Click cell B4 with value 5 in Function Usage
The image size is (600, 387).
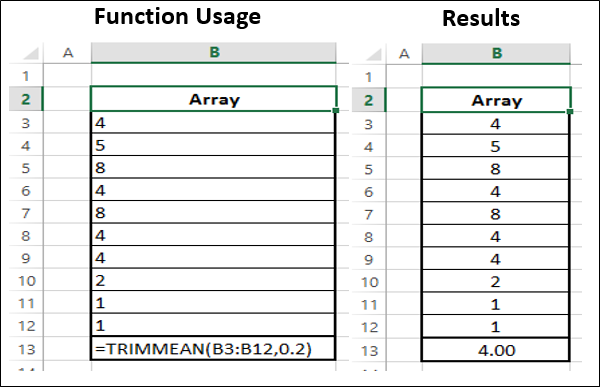click(213, 145)
